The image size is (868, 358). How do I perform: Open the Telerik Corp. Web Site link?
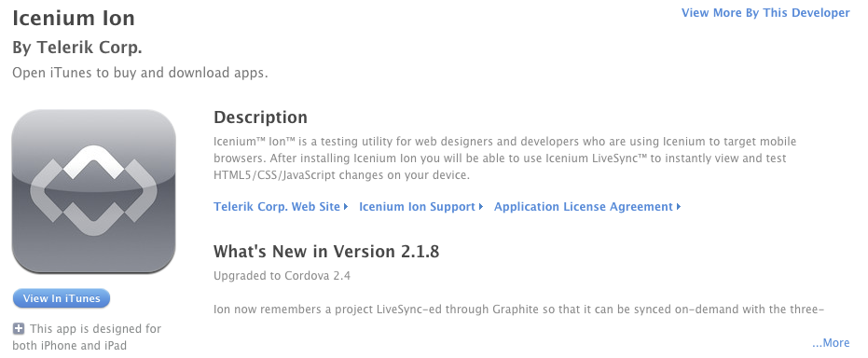[x=277, y=207]
